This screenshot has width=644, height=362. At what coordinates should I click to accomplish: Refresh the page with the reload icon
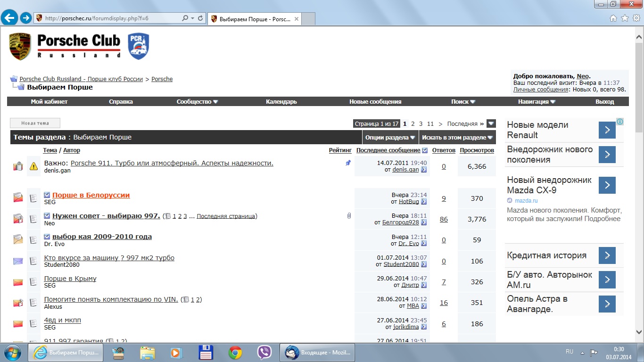pos(201,18)
